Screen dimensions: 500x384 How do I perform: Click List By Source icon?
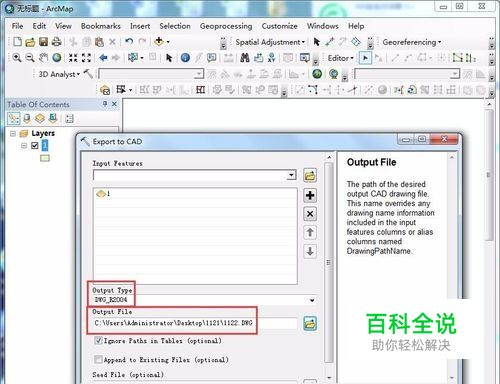[27, 118]
